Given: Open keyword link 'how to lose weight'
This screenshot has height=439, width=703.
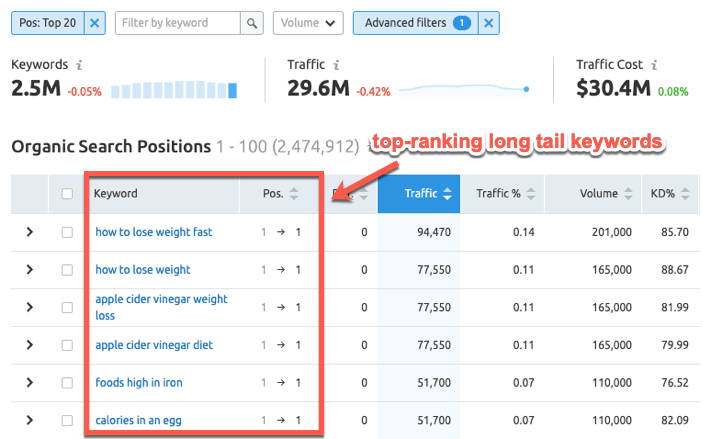Looking at the screenshot, I should (x=143, y=270).
